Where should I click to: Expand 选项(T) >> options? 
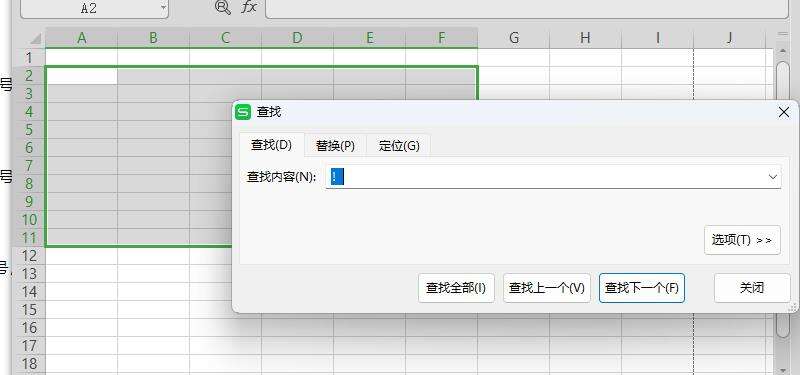742,240
